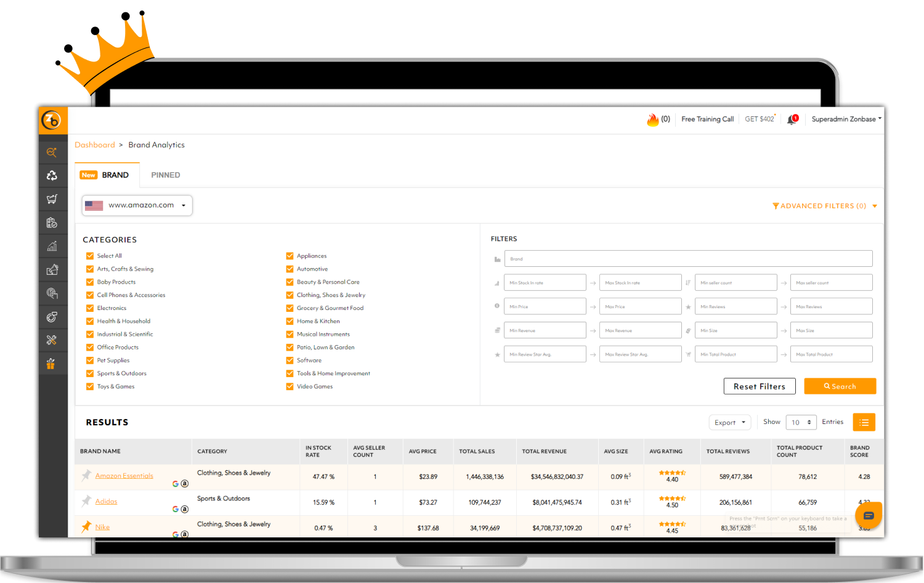Pin the Amazon Essentials brand
924x583 pixels.
coord(86,476)
